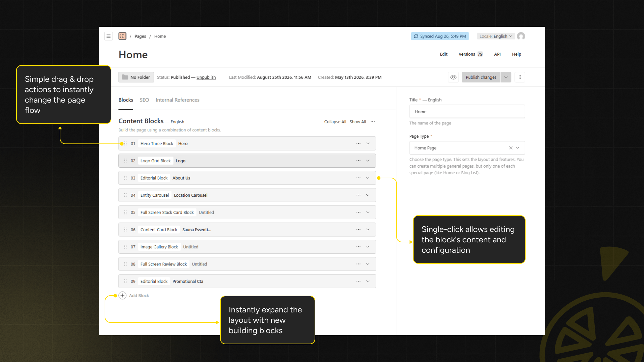The image size is (644, 362).
Task: Click Home in the breadcrumb
Action: click(160, 36)
